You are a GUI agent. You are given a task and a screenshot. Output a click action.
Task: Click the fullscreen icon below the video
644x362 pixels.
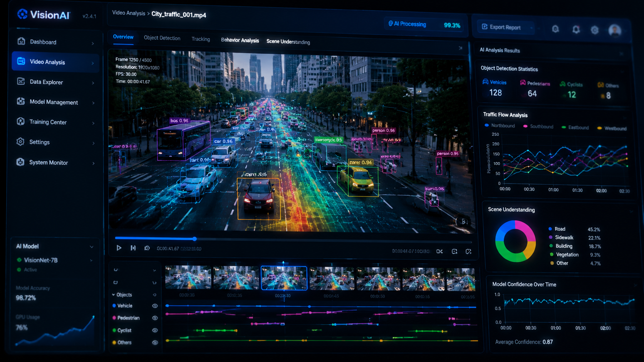468,251
